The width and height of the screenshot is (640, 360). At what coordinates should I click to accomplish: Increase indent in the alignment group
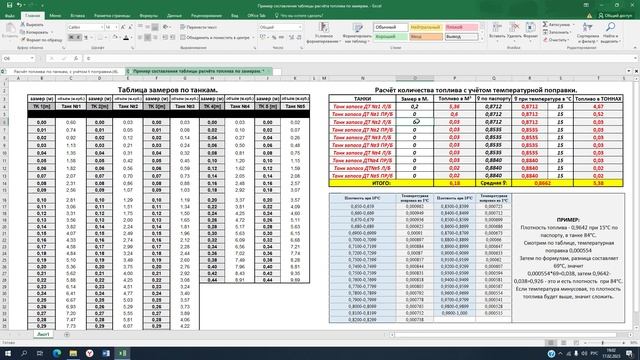point(172,38)
